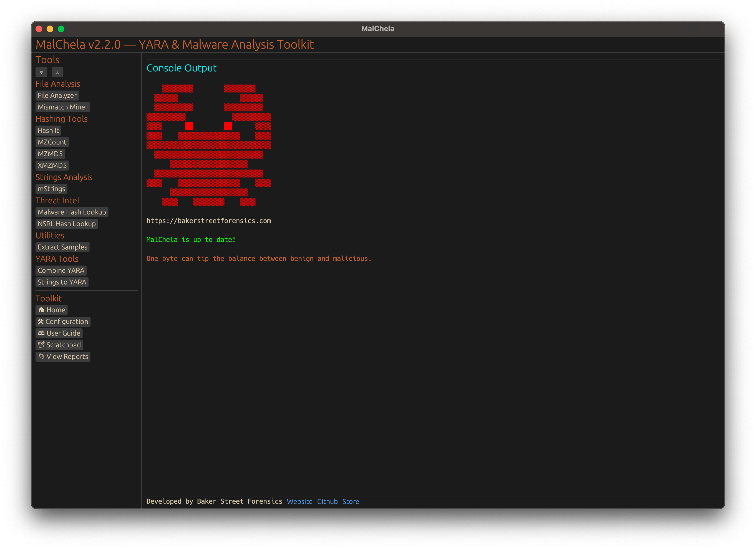The height and width of the screenshot is (550, 756).
Task: Click the Utilities section heading
Action: pyautogui.click(x=50, y=236)
